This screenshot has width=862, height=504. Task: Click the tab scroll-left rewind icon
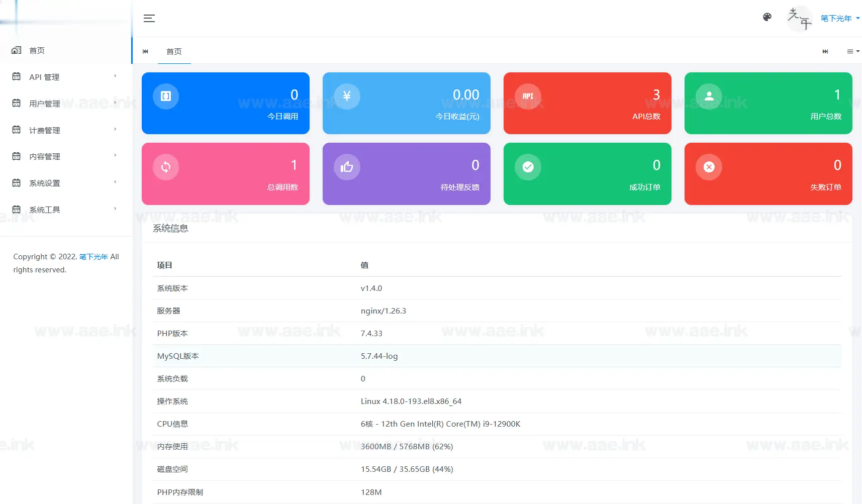tap(145, 51)
